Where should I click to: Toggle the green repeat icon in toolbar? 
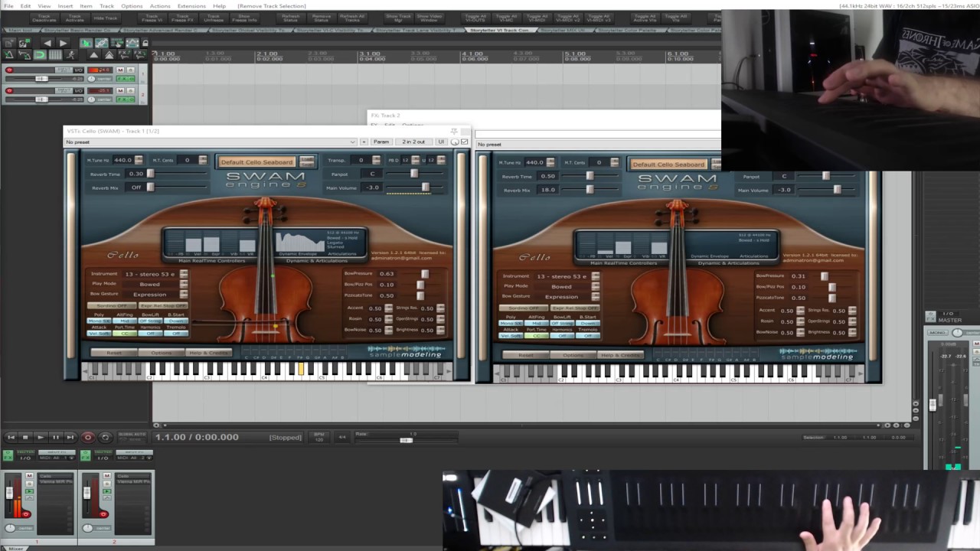40,55
